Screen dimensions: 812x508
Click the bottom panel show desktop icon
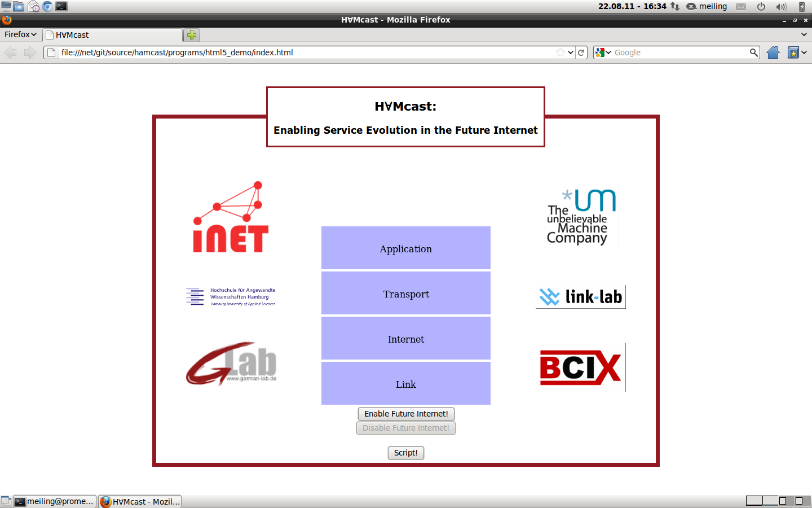[x=6, y=501]
